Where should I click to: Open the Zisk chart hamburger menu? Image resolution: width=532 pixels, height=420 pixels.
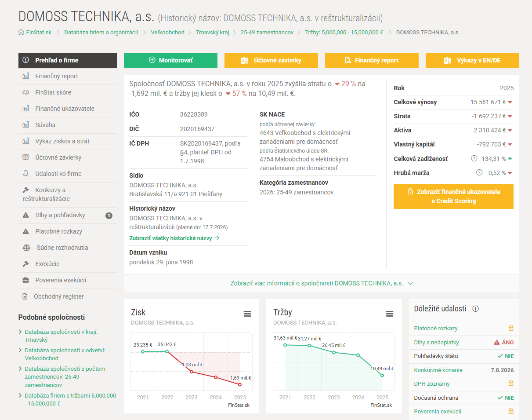pyautogui.click(x=247, y=314)
